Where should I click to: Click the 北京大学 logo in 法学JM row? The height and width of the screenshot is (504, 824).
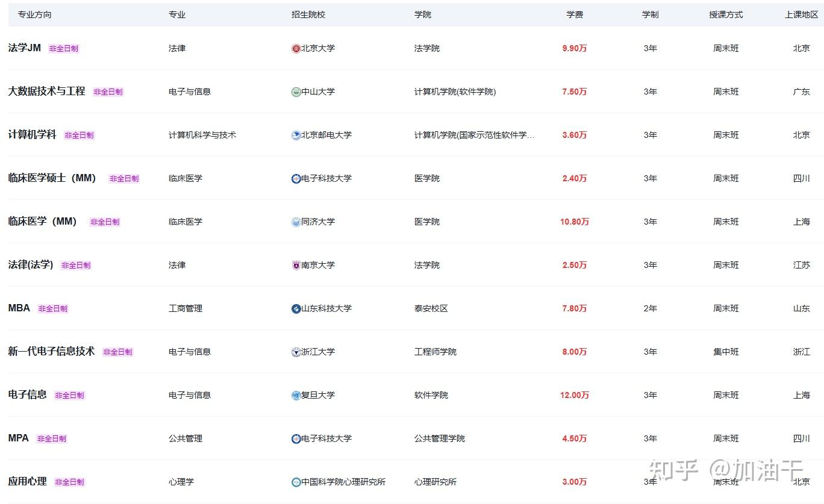coord(296,49)
